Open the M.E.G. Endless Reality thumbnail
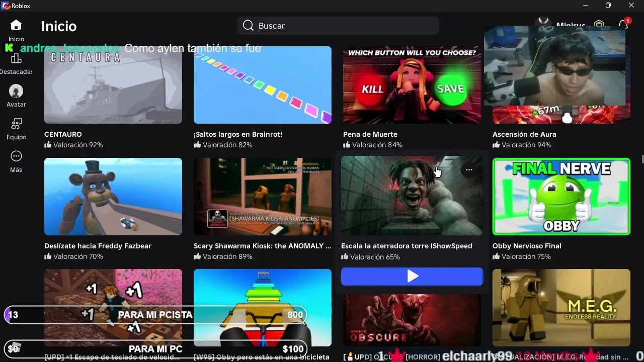Viewport: 644px width, 362px height. point(561,308)
